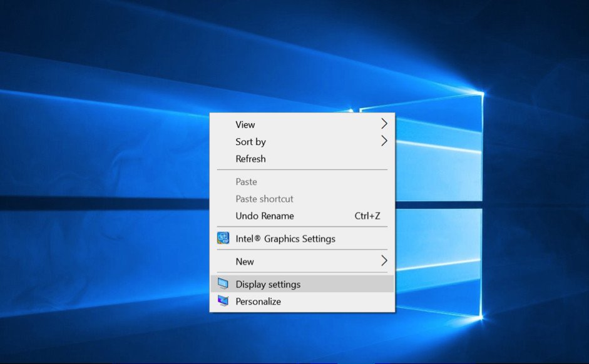Click the monitor icon beside Display settings
This screenshot has width=589, height=364.
coord(223,284)
